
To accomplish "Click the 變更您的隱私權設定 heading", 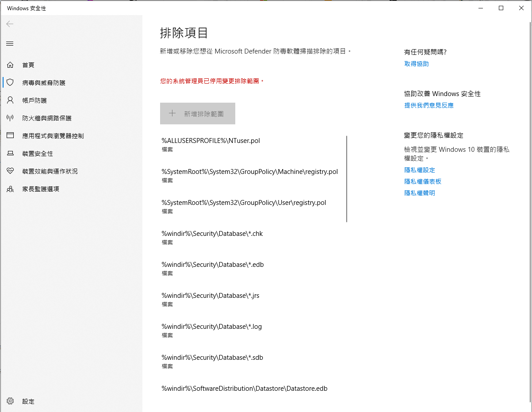I will (x=434, y=135).
